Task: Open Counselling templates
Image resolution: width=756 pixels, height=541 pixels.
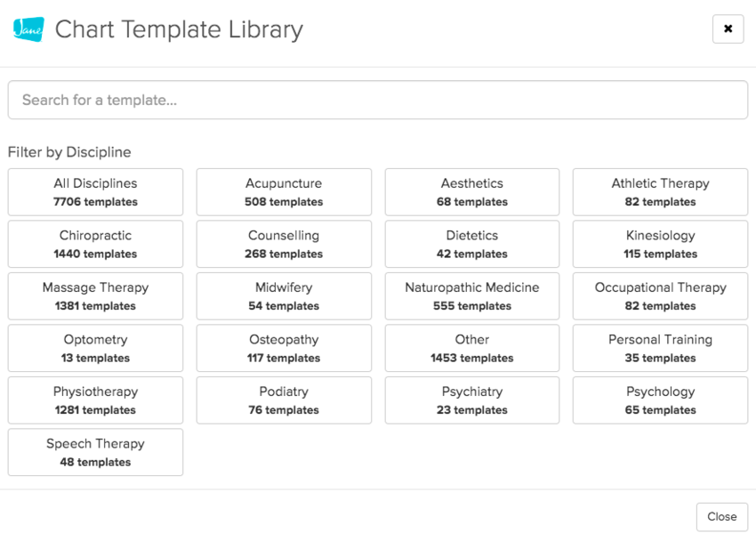Action: pos(284,244)
